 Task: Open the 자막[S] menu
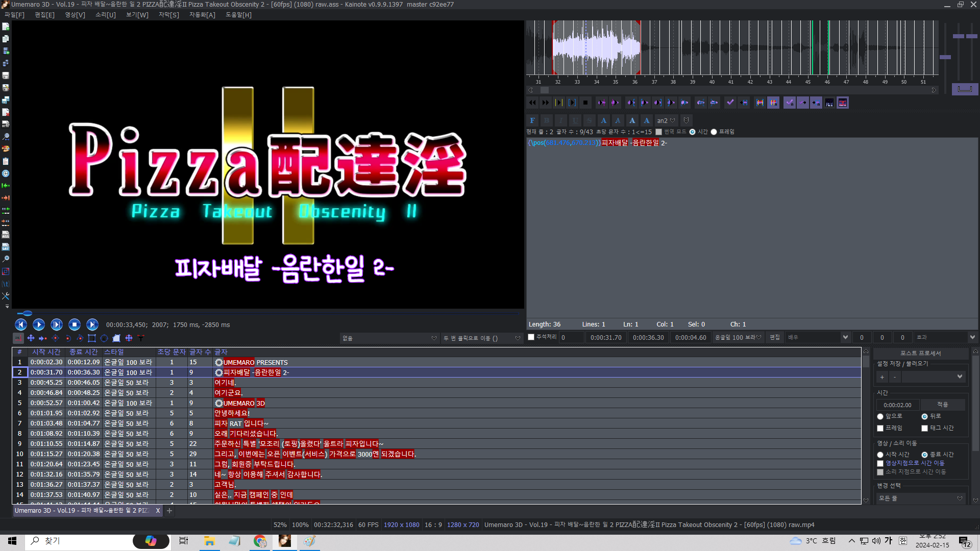[x=169, y=15]
